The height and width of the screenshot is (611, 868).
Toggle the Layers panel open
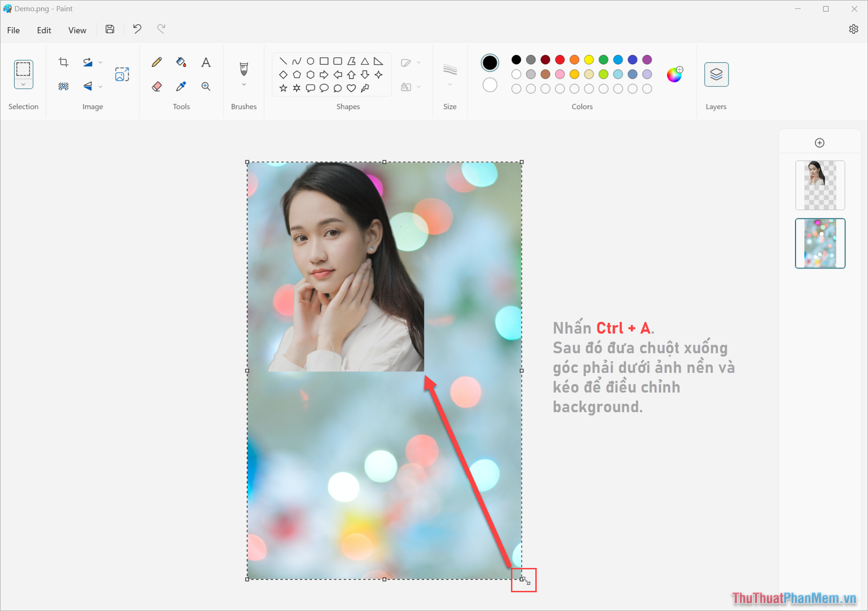click(716, 74)
